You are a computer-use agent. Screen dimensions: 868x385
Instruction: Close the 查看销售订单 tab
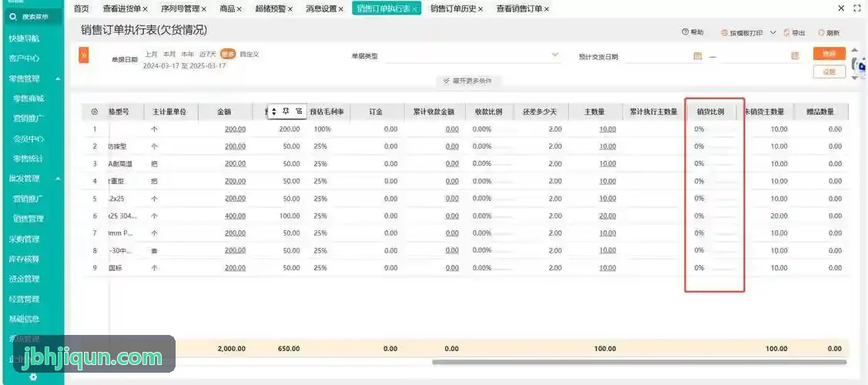tap(546, 8)
